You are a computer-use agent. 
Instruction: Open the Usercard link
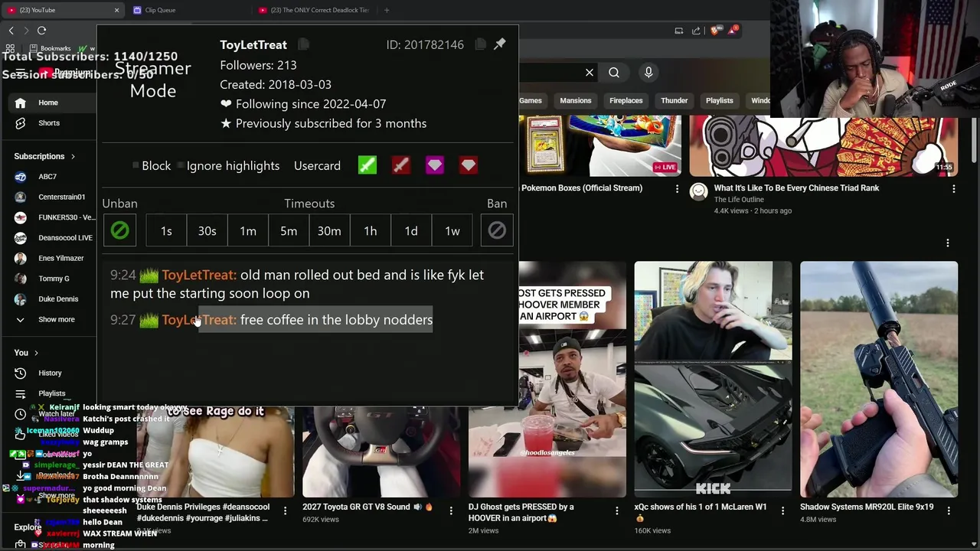coord(317,165)
